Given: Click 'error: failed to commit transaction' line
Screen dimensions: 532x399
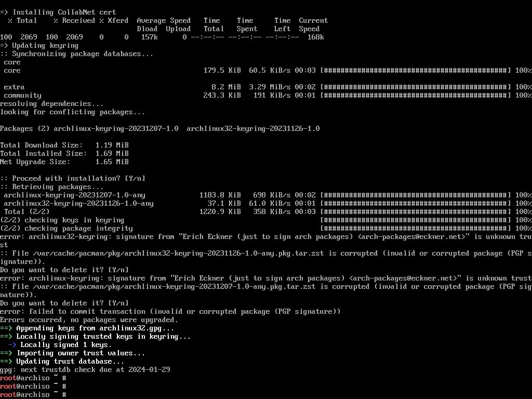Looking at the screenshot, I should click(170, 312).
